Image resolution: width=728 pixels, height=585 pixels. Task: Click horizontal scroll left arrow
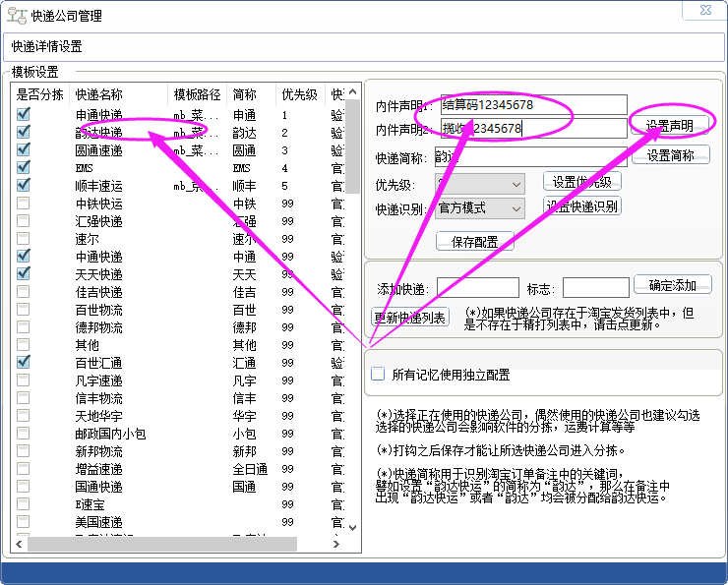click(19, 544)
